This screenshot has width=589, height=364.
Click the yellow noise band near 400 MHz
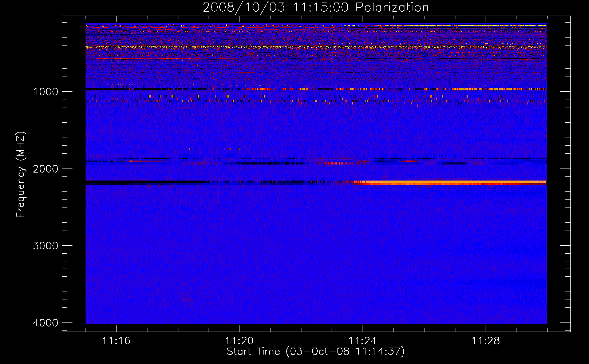(316, 47)
